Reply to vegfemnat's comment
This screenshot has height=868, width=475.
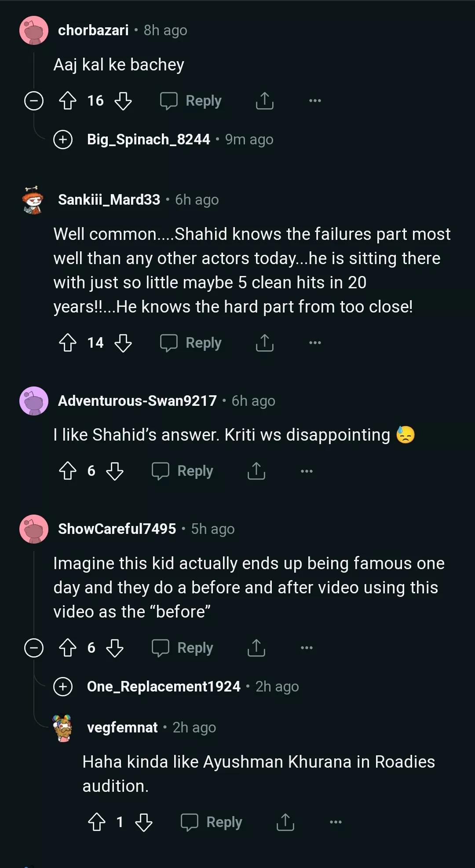click(212, 822)
